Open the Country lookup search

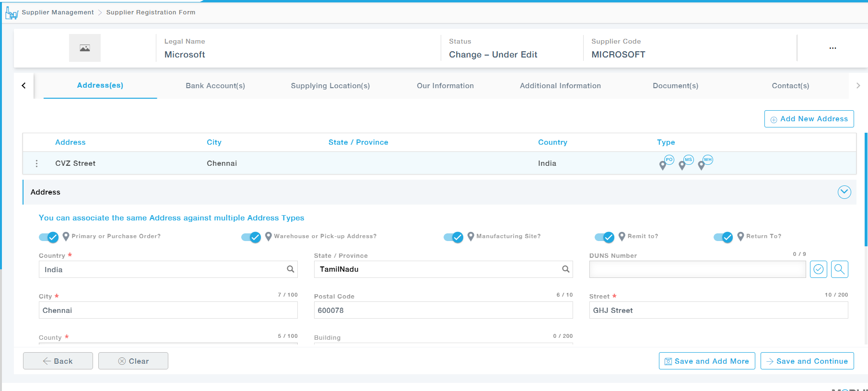click(x=290, y=269)
